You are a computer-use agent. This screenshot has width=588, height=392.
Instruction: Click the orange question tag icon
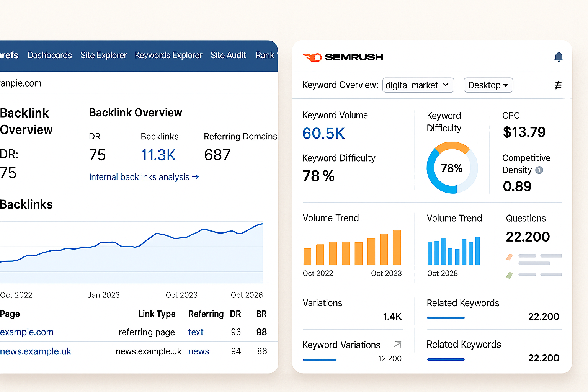pyautogui.click(x=509, y=257)
